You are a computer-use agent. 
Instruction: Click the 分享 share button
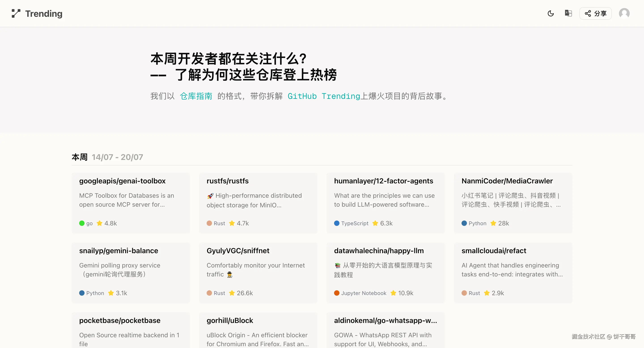595,13
